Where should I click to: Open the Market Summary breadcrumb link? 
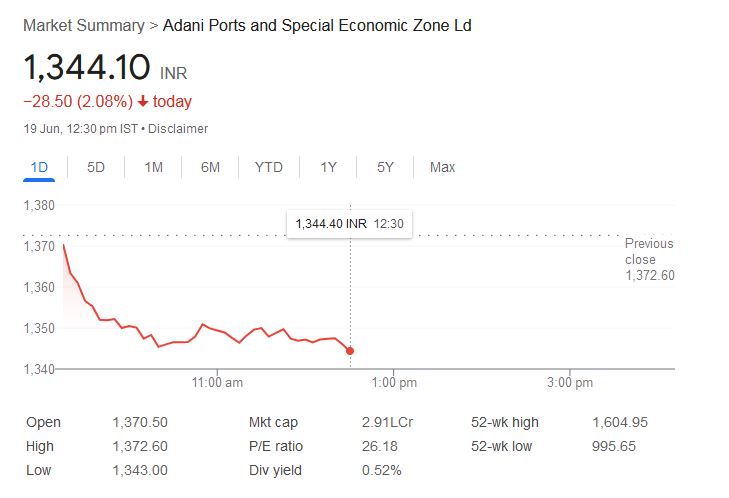84,25
